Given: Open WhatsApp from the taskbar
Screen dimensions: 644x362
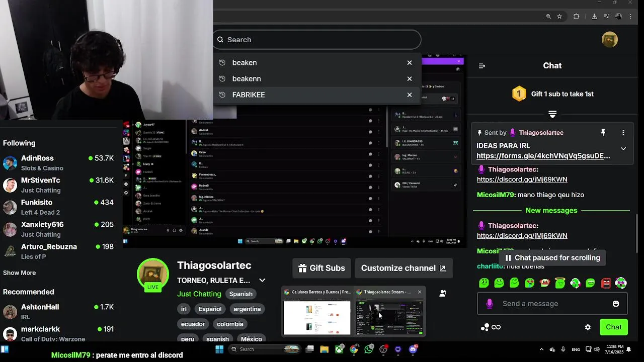Looking at the screenshot, I should coord(369,349).
